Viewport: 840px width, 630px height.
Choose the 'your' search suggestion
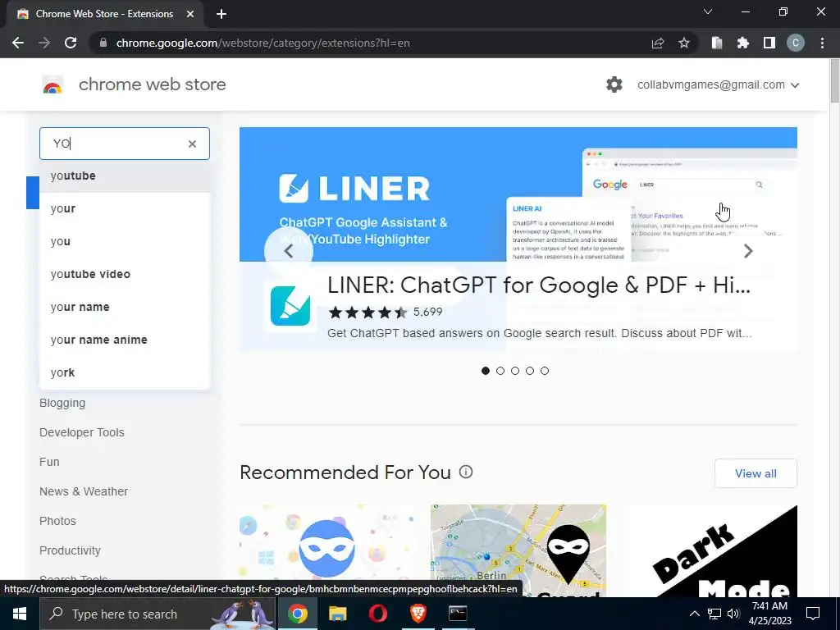point(125,209)
